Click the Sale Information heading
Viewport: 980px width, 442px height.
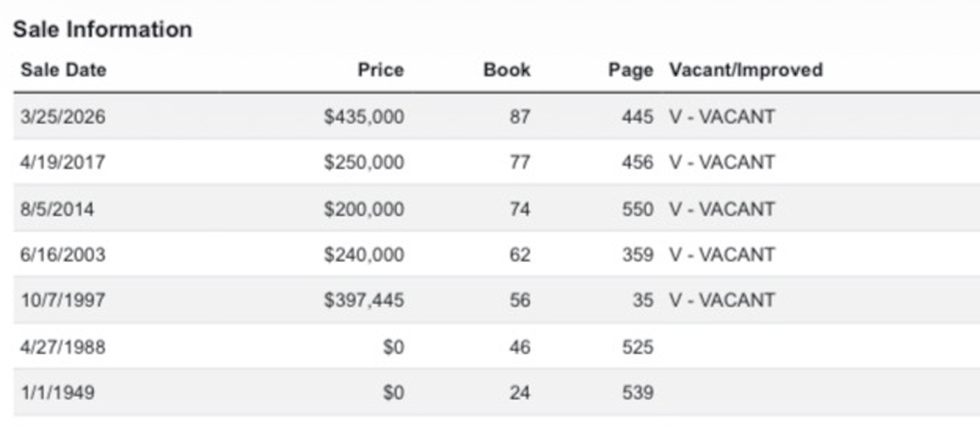point(102,29)
